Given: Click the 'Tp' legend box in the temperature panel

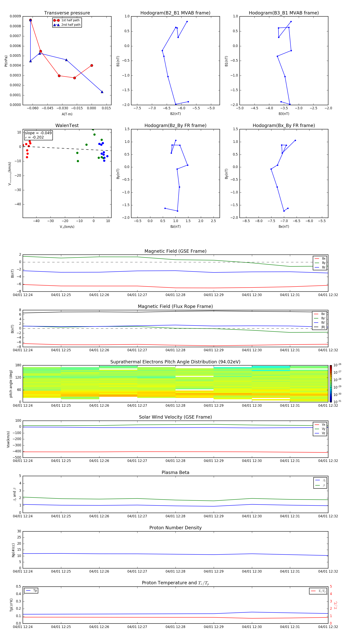Looking at the screenshot, I should click(31, 591).
